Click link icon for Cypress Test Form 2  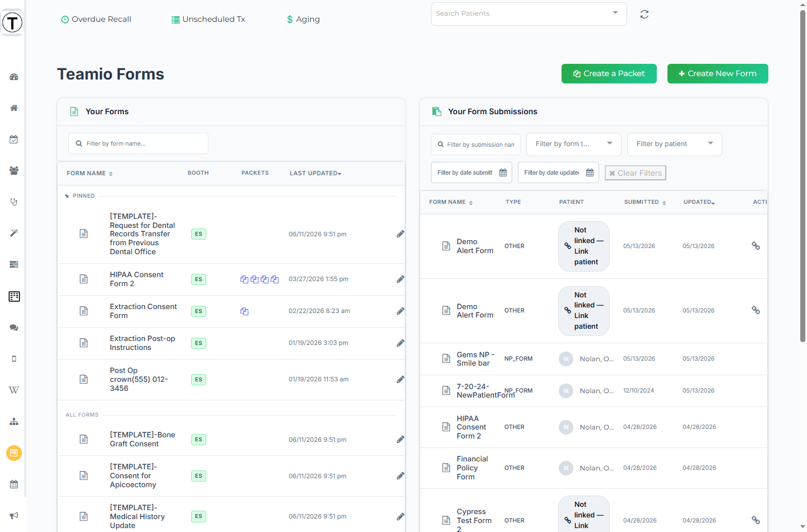click(756, 520)
